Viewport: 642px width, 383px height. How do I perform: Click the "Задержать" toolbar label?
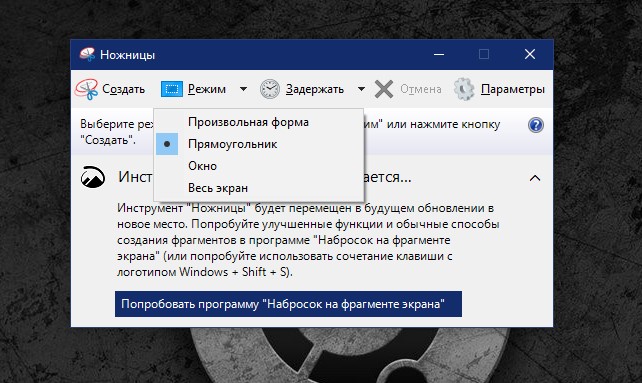click(314, 89)
